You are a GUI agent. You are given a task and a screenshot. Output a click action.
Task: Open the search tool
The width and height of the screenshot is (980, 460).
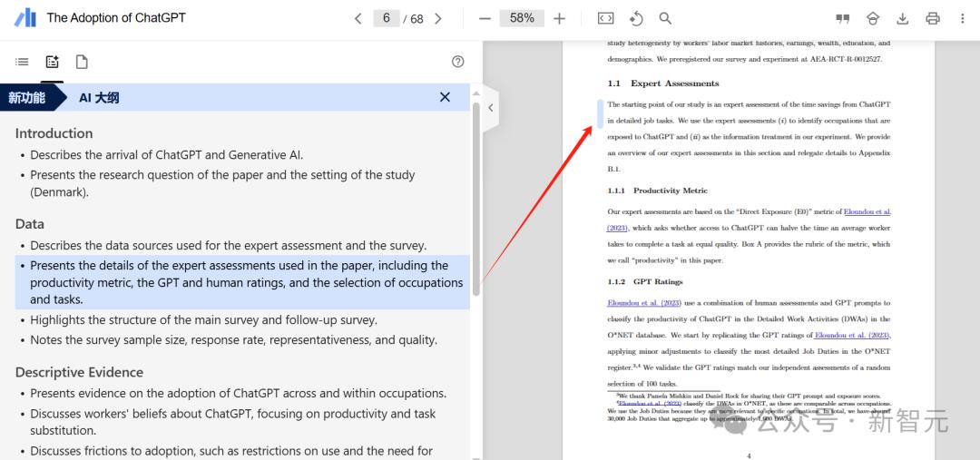pyautogui.click(x=665, y=18)
